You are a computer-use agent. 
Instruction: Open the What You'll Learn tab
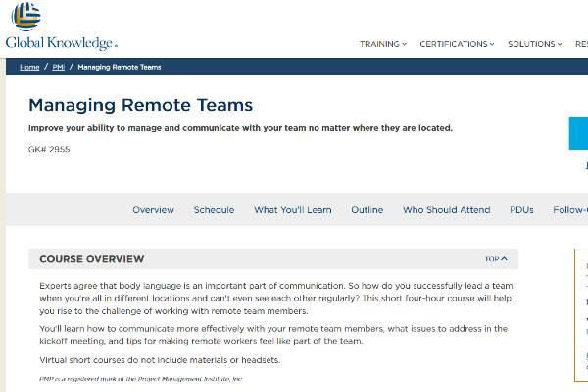292,210
